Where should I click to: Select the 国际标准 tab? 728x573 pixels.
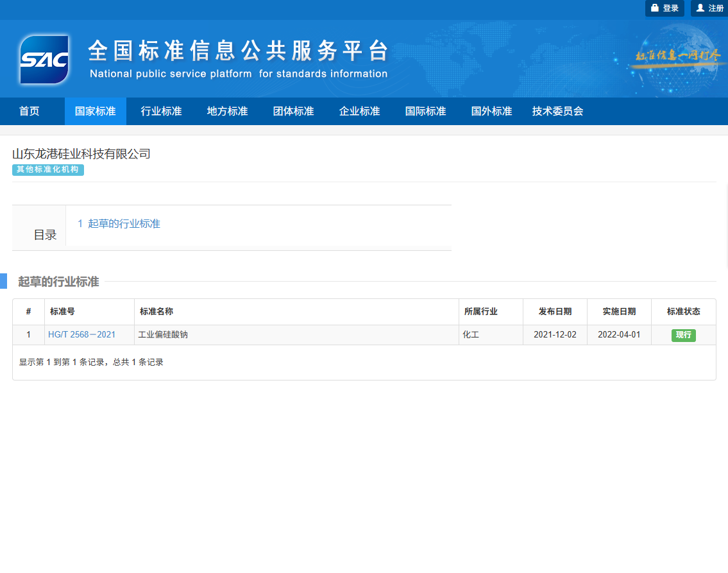click(x=425, y=111)
